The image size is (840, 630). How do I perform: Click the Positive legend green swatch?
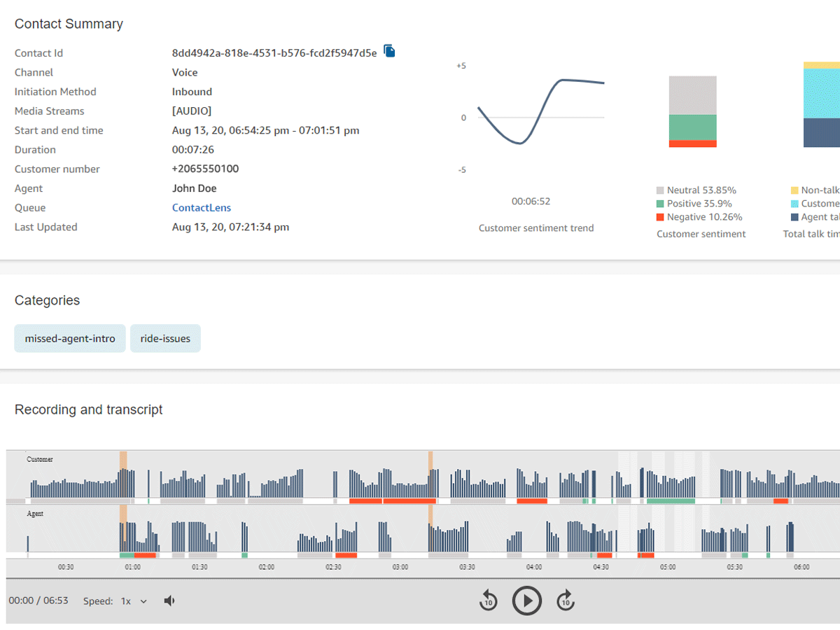click(660, 204)
